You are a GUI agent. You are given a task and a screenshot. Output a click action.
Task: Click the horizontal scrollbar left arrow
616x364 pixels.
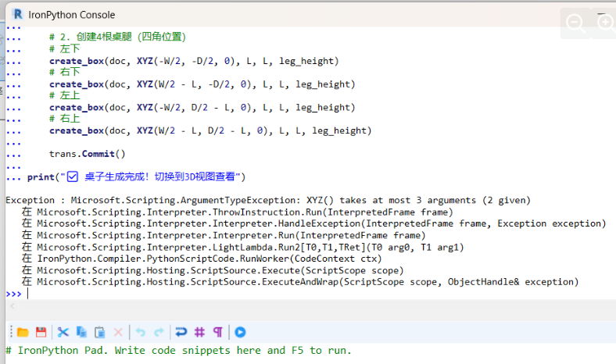tap(13, 306)
